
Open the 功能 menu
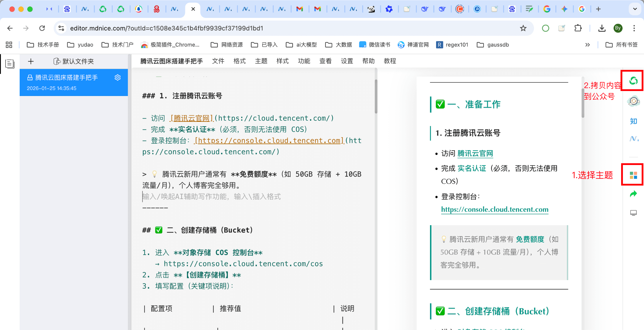coord(304,61)
